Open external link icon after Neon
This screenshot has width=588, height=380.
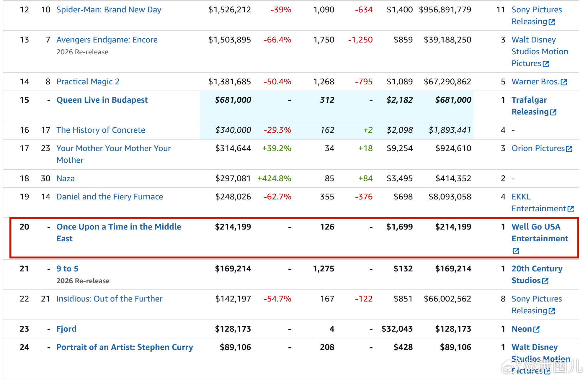click(x=536, y=329)
